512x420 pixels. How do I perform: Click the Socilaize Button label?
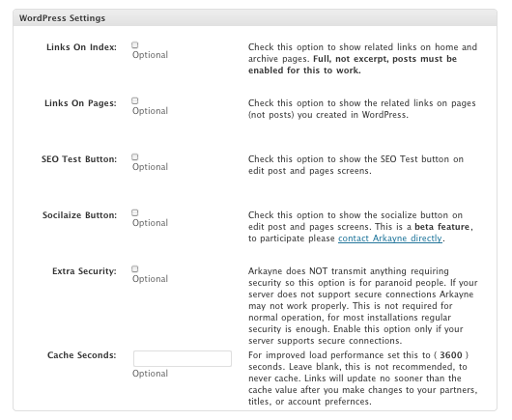pyautogui.click(x=79, y=215)
